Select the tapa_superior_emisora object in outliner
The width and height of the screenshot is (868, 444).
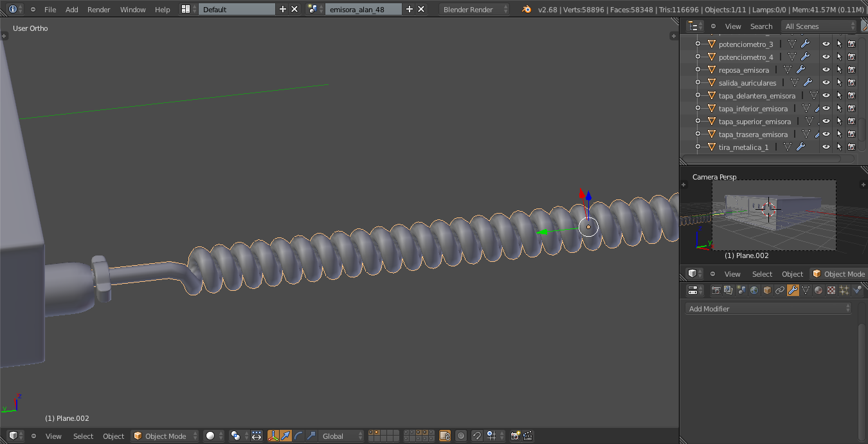pos(755,121)
